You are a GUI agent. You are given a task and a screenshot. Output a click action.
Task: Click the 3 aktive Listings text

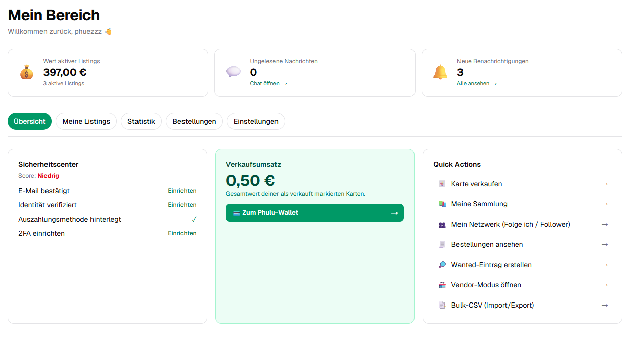point(64,83)
